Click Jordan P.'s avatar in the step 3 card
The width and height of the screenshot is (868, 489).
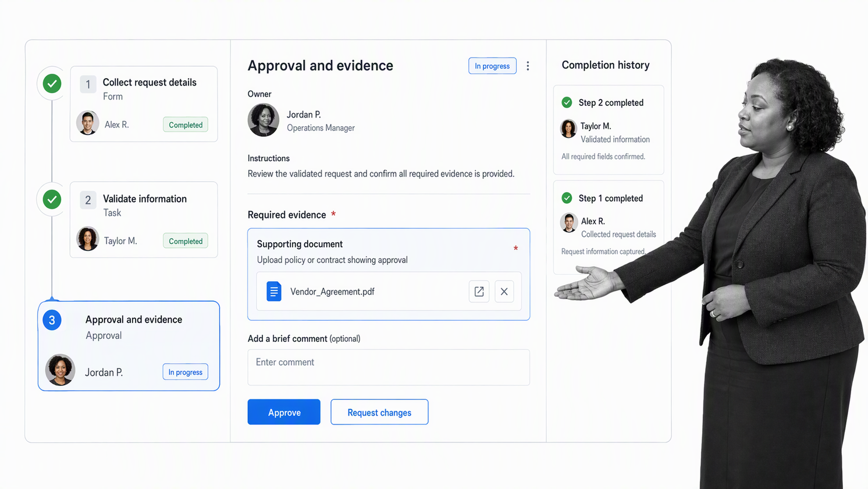coord(61,370)
